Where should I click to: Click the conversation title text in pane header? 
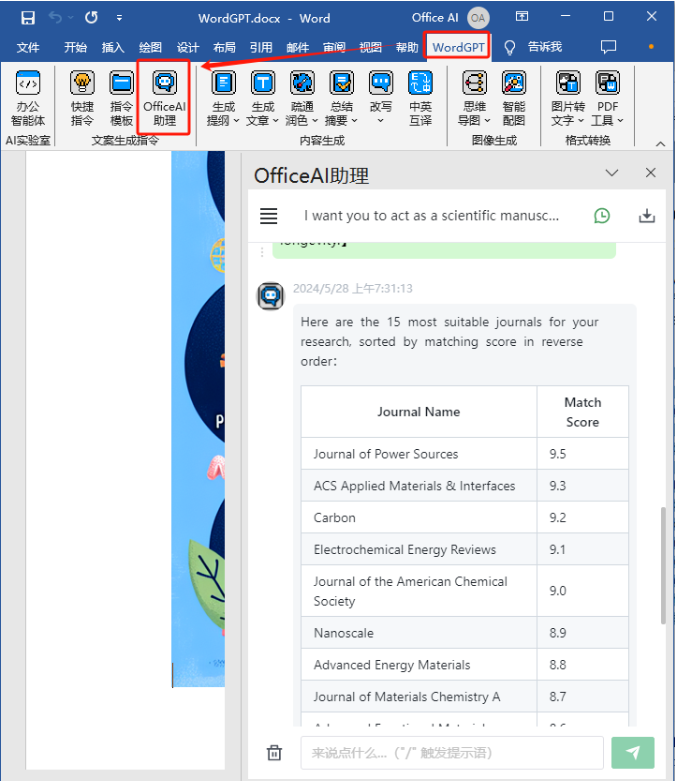tap(431, 216)
